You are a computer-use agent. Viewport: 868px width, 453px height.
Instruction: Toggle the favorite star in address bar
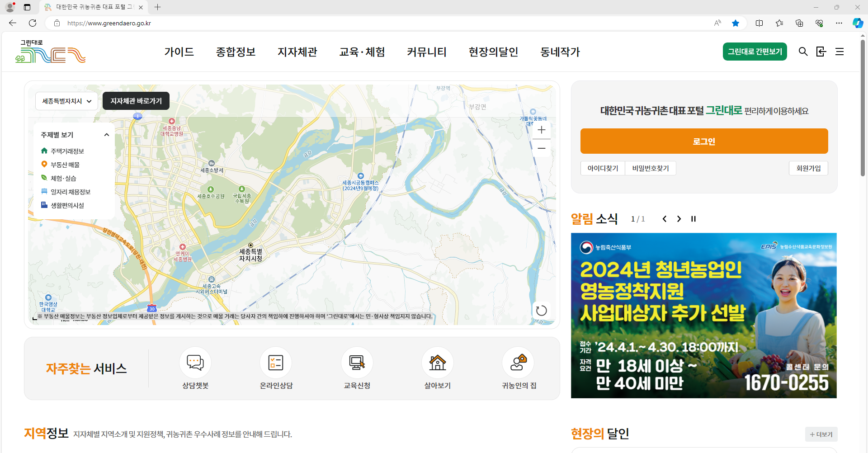pyautogui.click(x=736, y=23)
